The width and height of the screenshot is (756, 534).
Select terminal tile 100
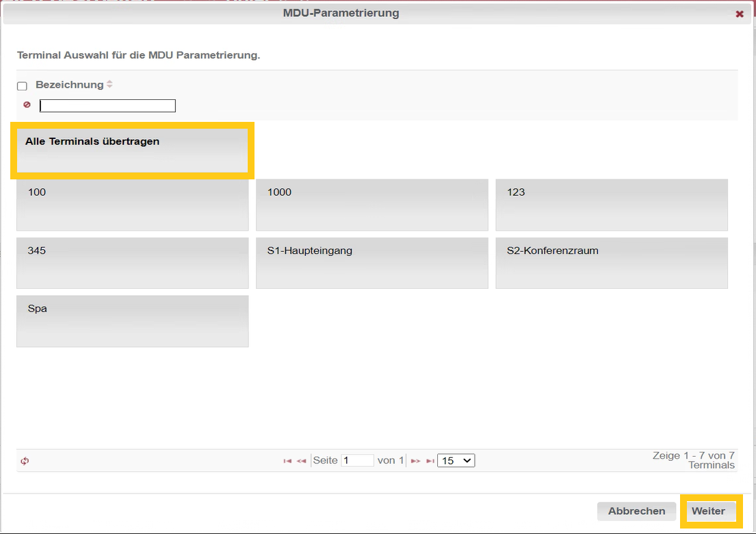[132, 205]
